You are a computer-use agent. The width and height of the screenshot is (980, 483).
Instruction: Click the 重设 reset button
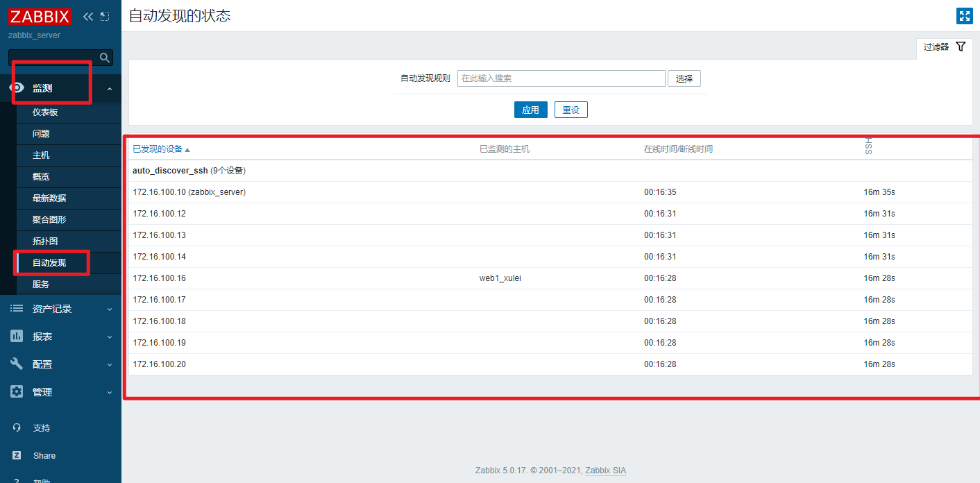click(x=571, y=110)
